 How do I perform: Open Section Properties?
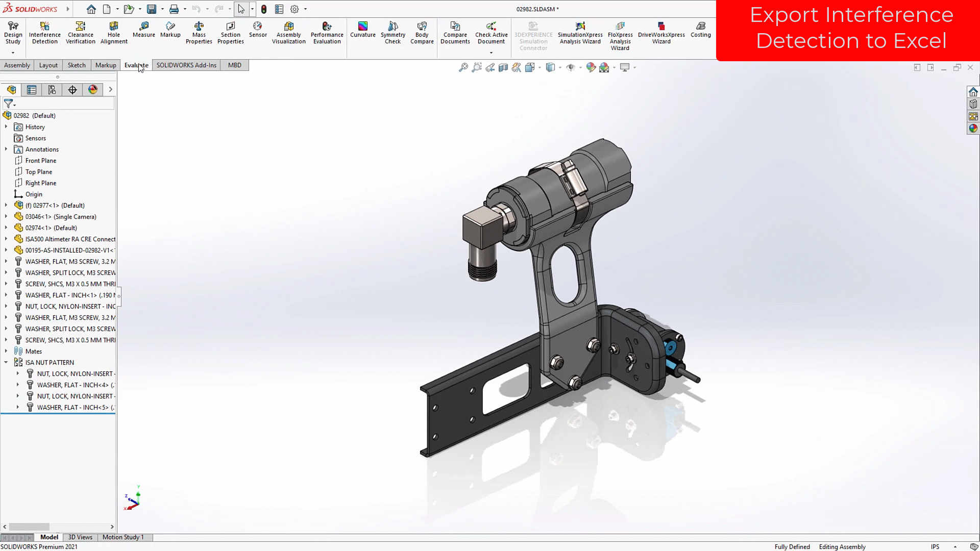tap(230, 33)
